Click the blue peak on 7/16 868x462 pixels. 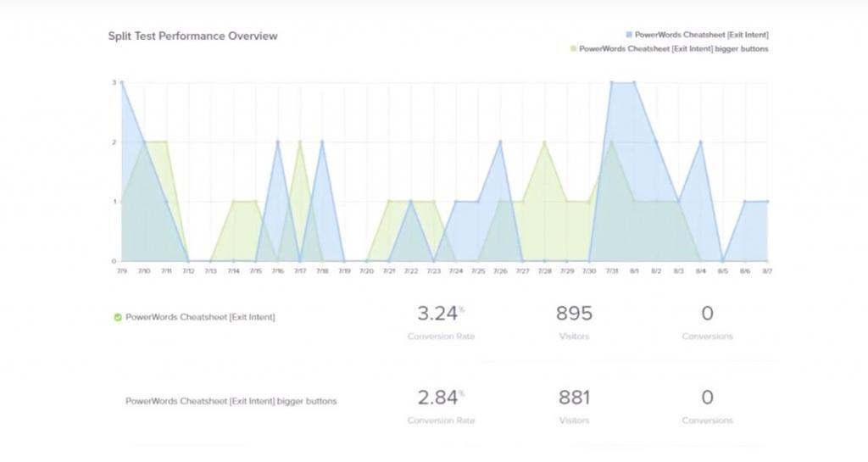277,142
